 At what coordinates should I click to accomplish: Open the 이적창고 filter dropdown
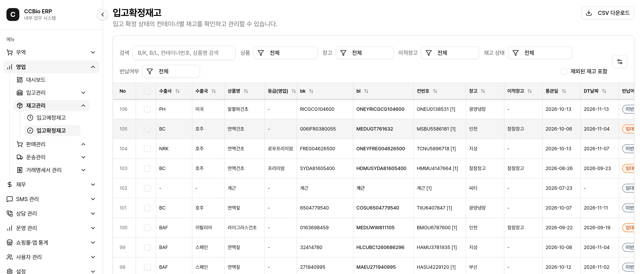coord(450,53)
